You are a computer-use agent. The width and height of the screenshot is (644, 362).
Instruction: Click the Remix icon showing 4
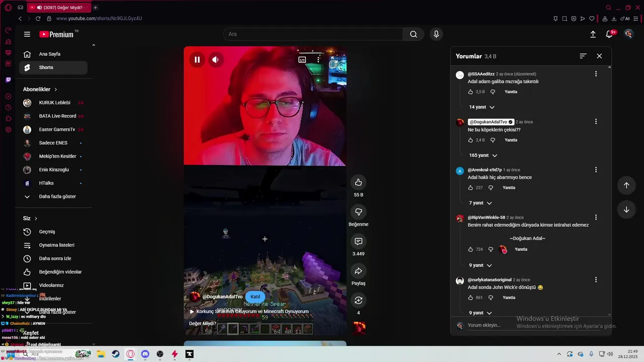point(358,300)
